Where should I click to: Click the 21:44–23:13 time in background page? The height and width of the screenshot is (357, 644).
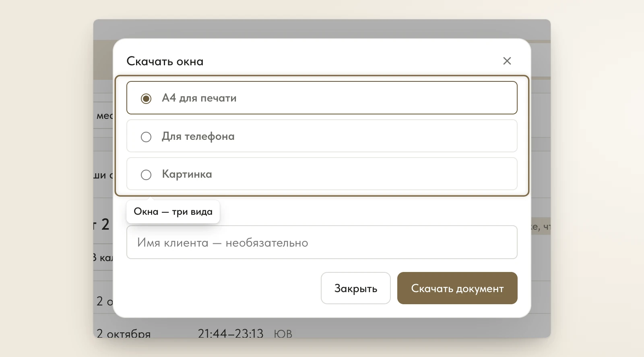230,334
